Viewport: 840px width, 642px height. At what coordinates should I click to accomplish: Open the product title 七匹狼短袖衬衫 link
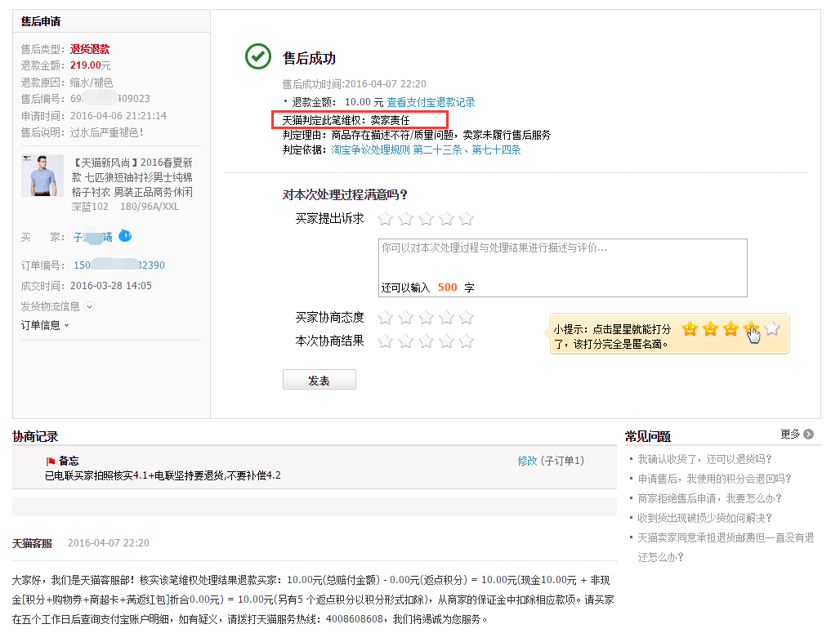click(132, 177)
